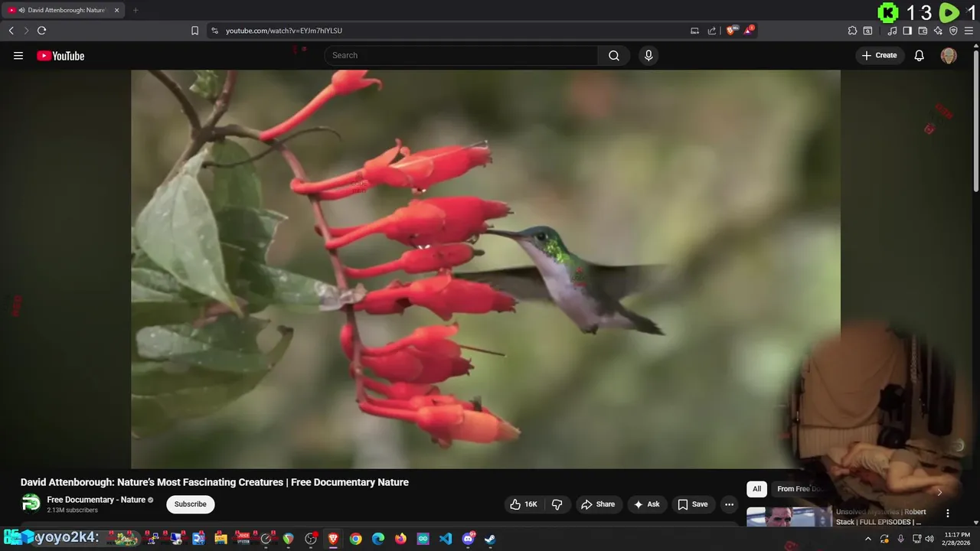Image resolution: width=980 pixels, height=551 pixels.
Task: Open the Share dialog for video
Action: click(x=597, y=504)
